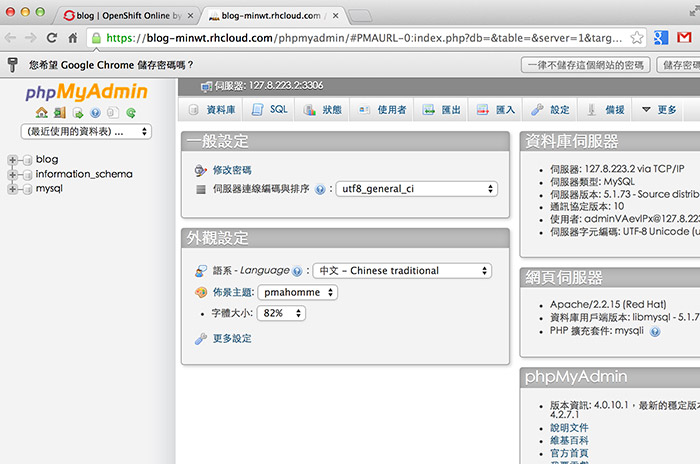
Task: Reload the page with refresh icon
Action: tap(52, 38)
